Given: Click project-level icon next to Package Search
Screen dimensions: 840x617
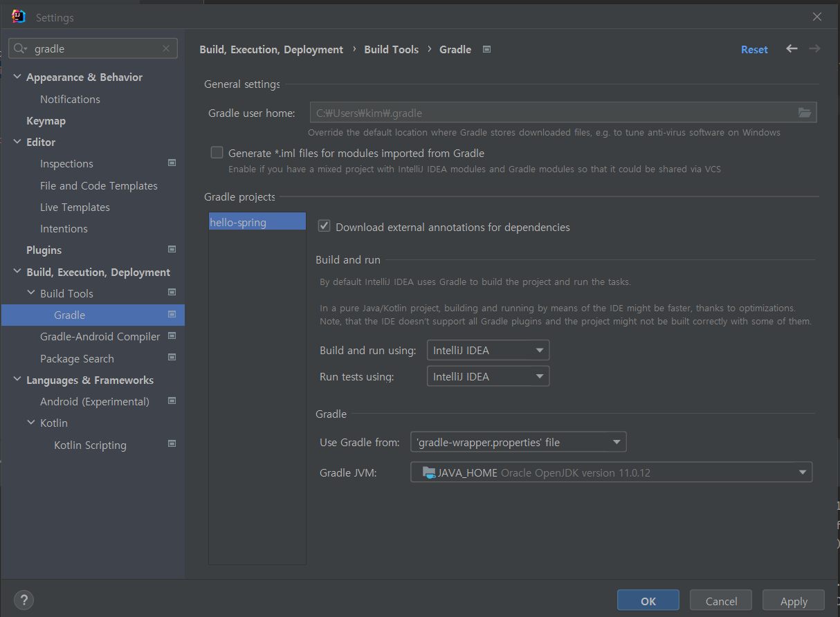Looking at the screenshot, I should click(172, 358).
